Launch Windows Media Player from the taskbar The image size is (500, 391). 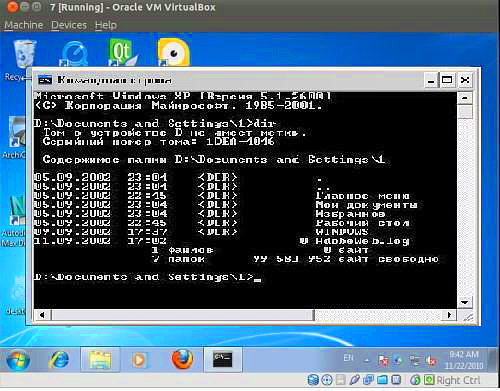coord(139,360)
